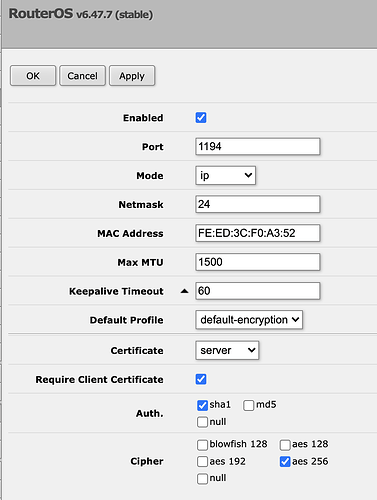377x500 pixels.
Task: Enable the null checkbox under Cipher
Action: (202, 479)
